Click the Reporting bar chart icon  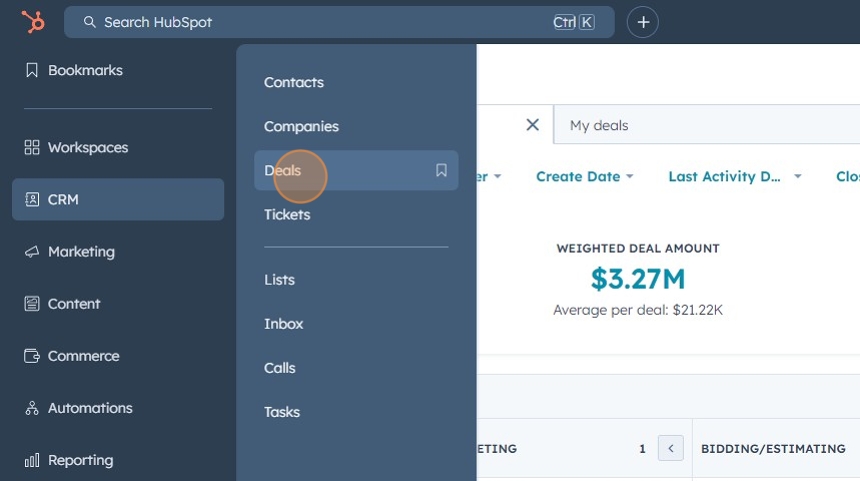point(32,460)
